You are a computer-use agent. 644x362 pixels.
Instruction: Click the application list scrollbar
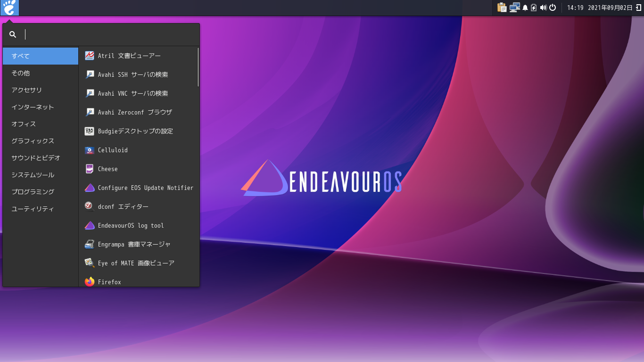pos(198,67)
